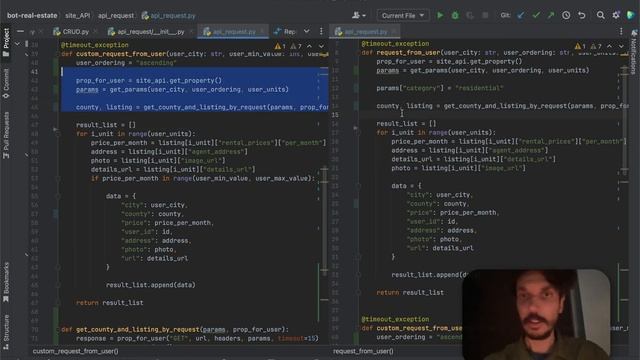Go to previous highlighted error in left editor

click(309, 46)
